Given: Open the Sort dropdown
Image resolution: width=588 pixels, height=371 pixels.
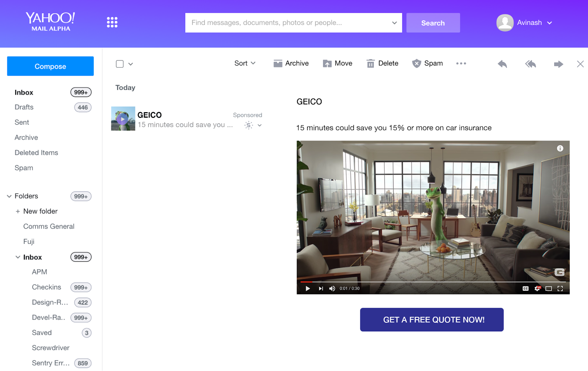Looking at the screenshot, I should click(x=245, y=63).
